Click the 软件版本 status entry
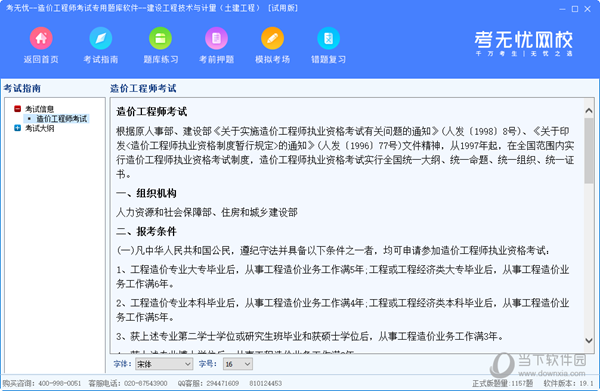Viewport: 600px width, 391px height. (568, 383)
